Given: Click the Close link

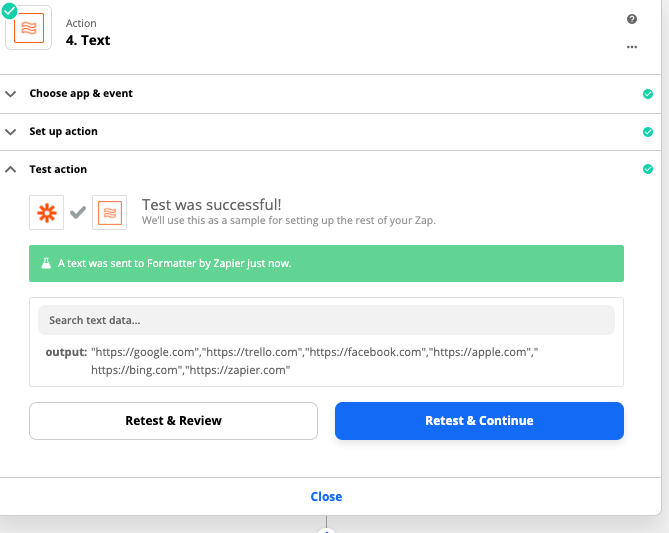Looking at the screenshot, I should coord(326,497).
